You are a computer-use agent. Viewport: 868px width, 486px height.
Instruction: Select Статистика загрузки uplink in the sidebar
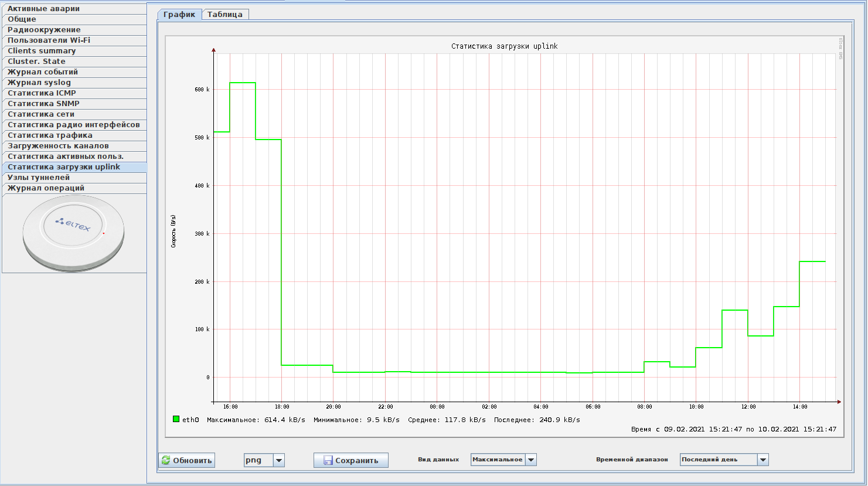(x=74, y=167)
